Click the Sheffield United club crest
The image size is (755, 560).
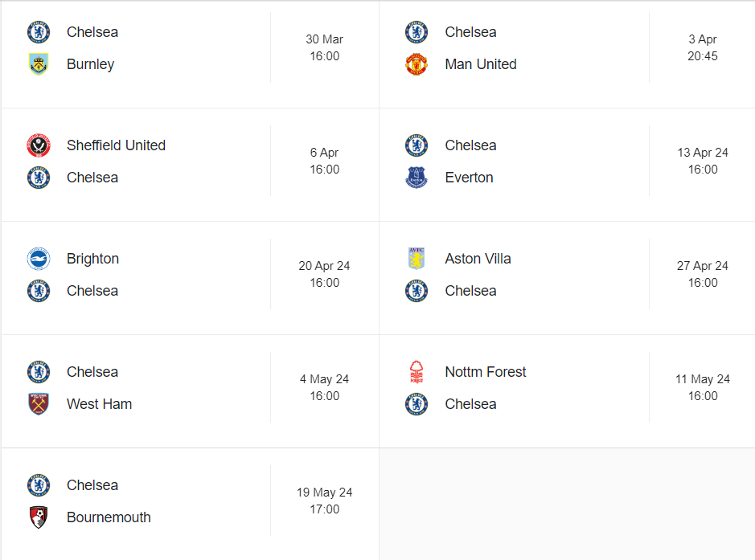(x=39, y=145)
